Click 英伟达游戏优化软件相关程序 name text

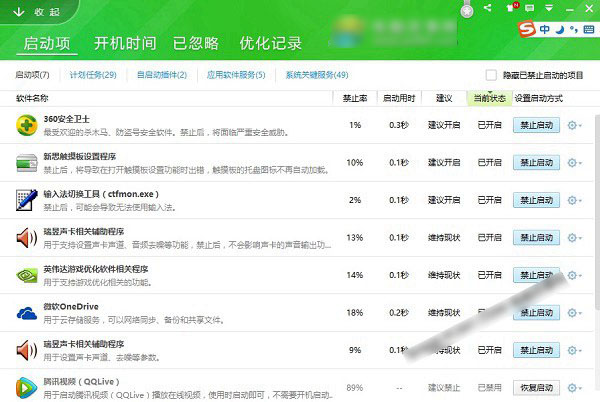pyautogui.click(x=96, y=269)
